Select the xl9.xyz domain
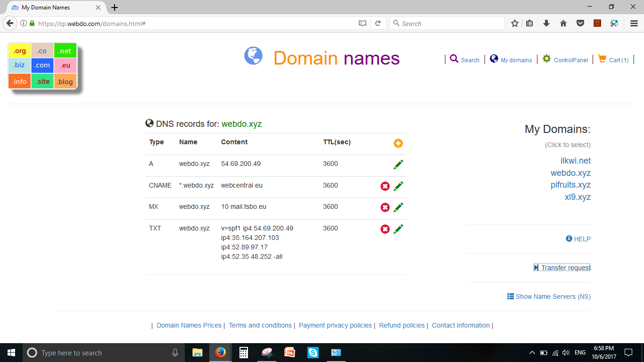This screenshot has height=362, width=644. point(578,197)
